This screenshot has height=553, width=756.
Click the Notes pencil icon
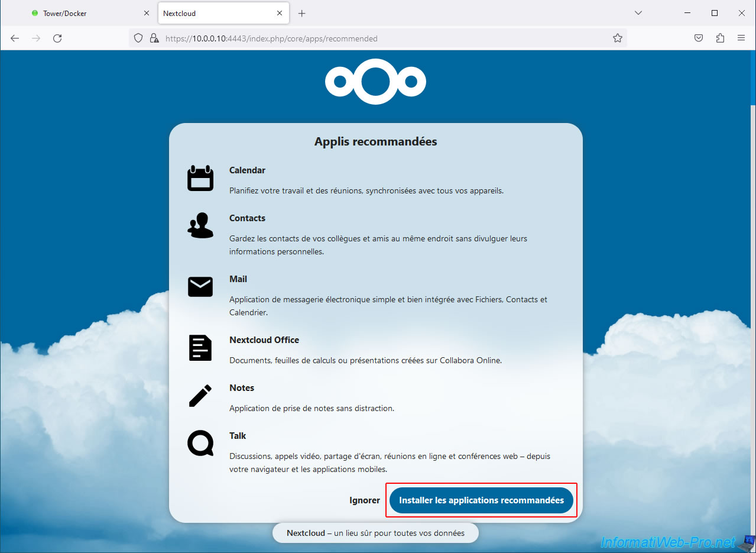point(200,396)
